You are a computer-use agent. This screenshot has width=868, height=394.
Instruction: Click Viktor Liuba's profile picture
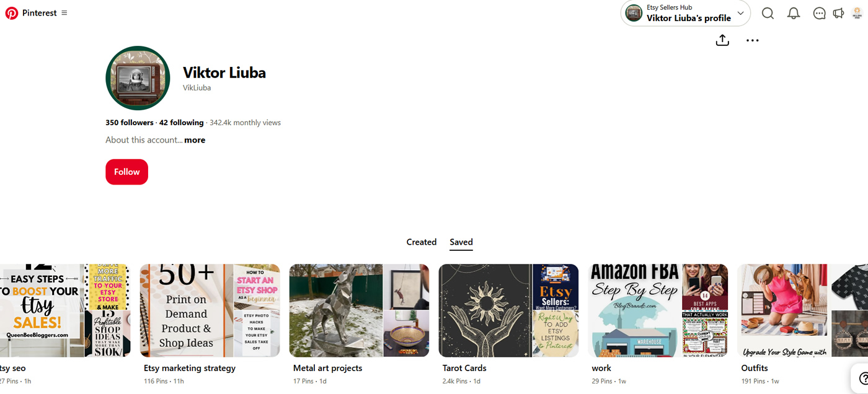[138, 78]
